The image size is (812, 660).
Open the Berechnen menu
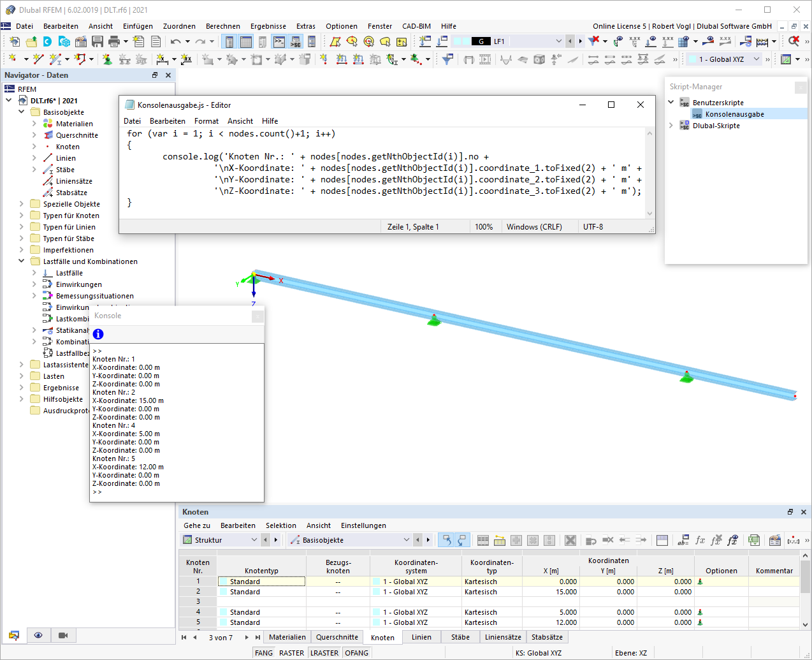coord(223,26)
